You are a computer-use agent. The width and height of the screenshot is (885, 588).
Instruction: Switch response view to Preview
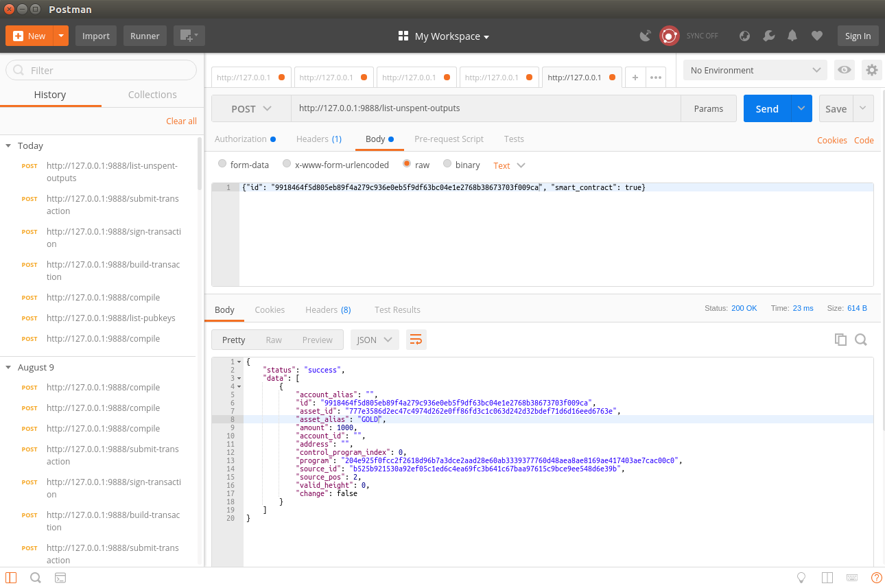pyautogui.click(x=317, y=340)
